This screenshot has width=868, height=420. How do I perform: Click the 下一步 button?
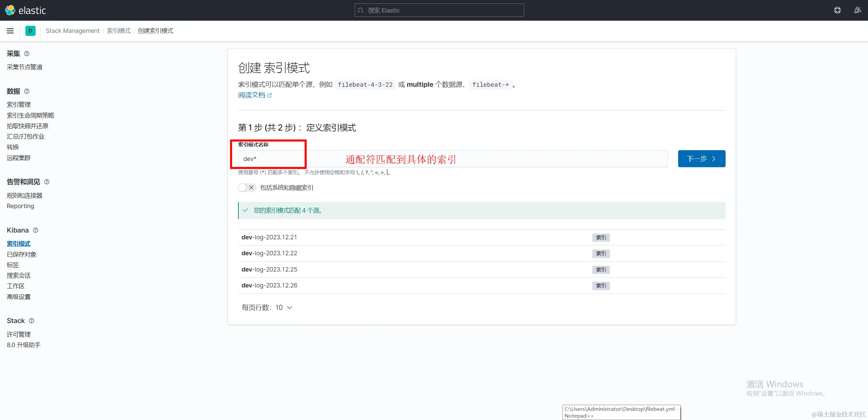click(x=701, y=159)
